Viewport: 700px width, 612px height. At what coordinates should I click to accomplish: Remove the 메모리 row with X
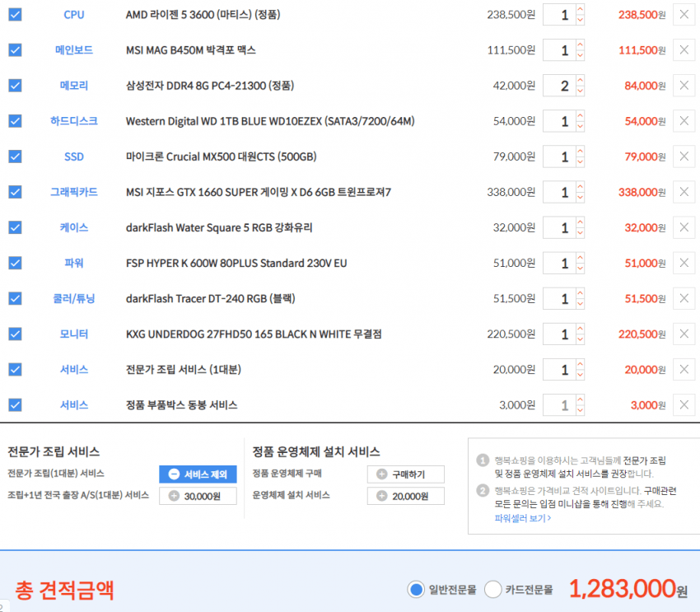[x=684, y=86]
